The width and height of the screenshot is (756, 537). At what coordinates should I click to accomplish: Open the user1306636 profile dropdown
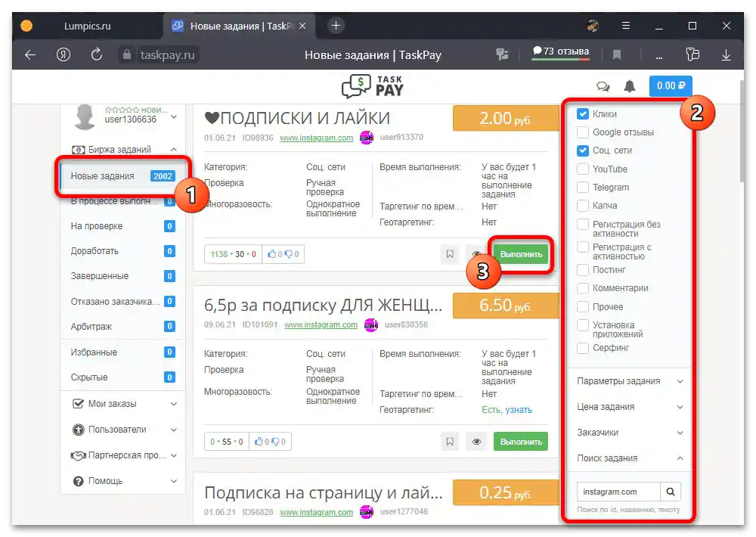(x=174, y=116)
